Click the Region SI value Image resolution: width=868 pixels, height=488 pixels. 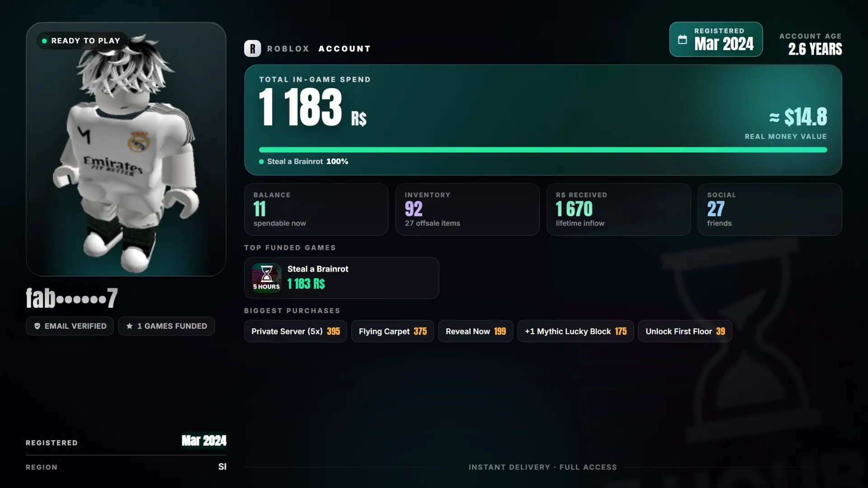(222, 467)
